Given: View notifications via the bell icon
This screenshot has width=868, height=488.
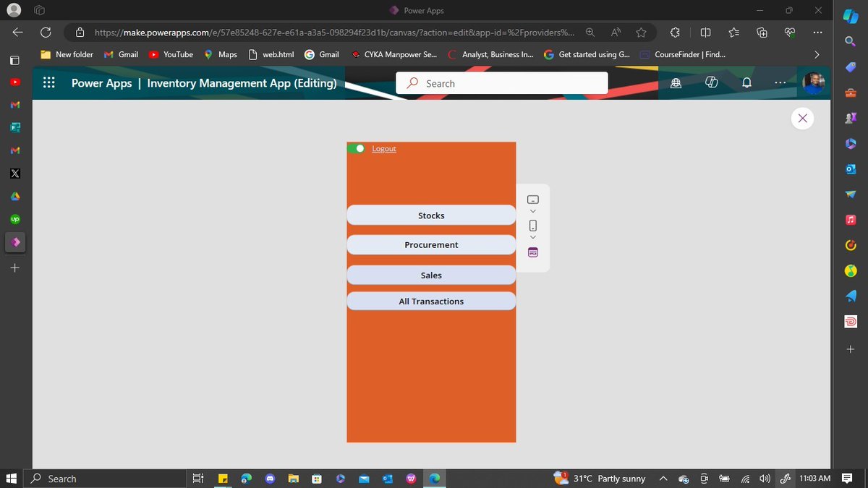Looking at the screenshot, I should click(746, 82).
